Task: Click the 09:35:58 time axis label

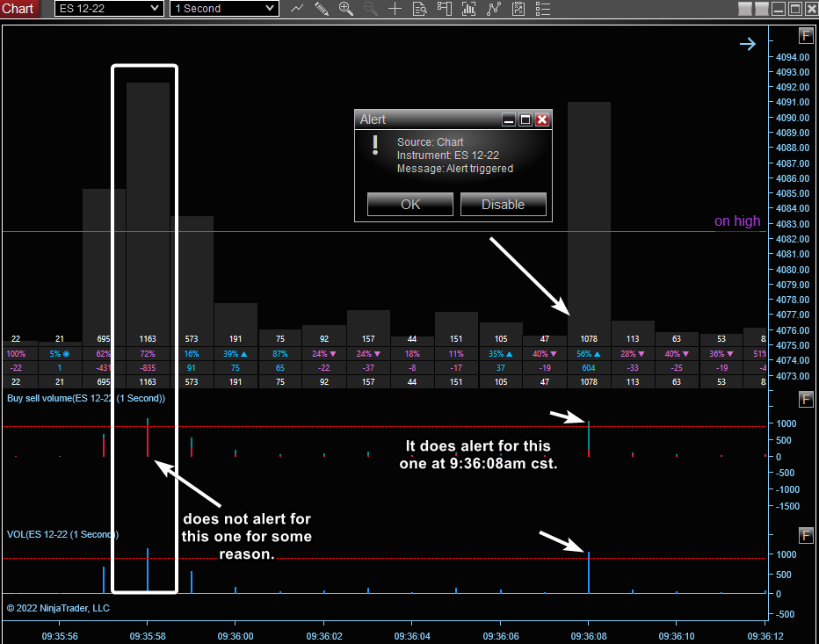Action: [x=148, y=636]
